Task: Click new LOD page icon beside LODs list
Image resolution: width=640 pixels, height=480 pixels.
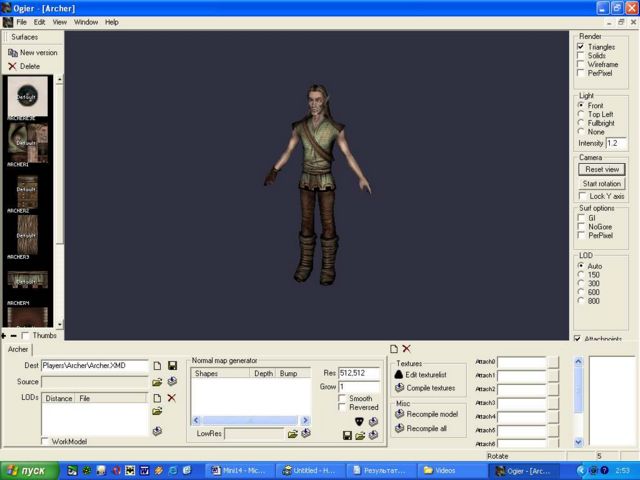Action: coord(157,398)
